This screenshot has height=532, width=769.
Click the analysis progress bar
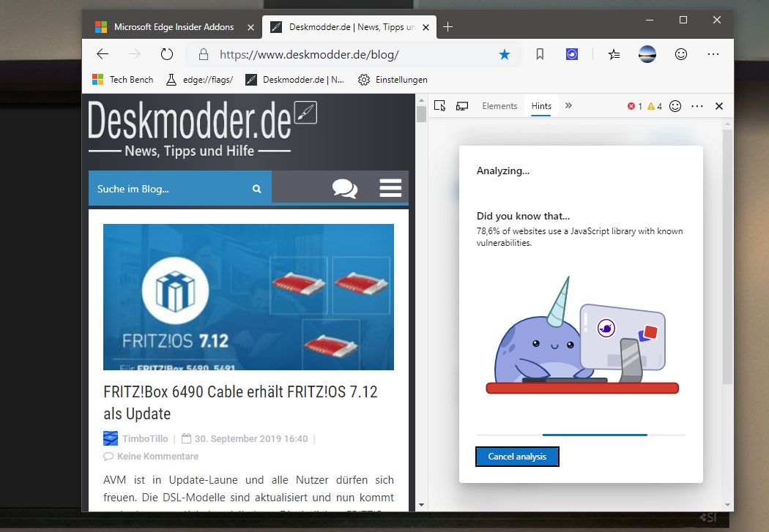pos(581,435)
